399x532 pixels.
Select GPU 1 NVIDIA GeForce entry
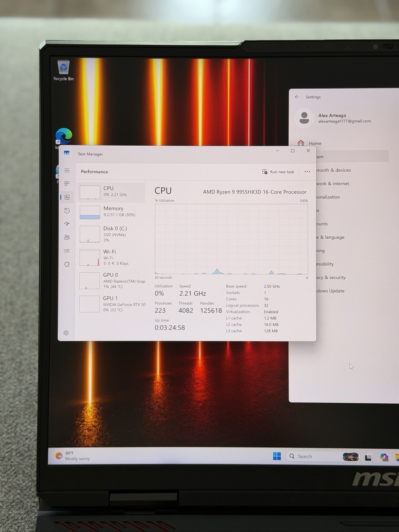coord(111,304)
